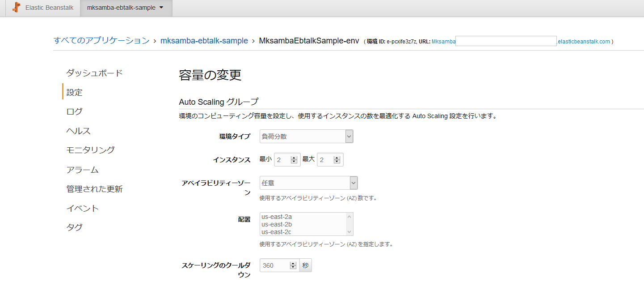Click the 配置 list scroll up arrow

(x=349, y=216)
